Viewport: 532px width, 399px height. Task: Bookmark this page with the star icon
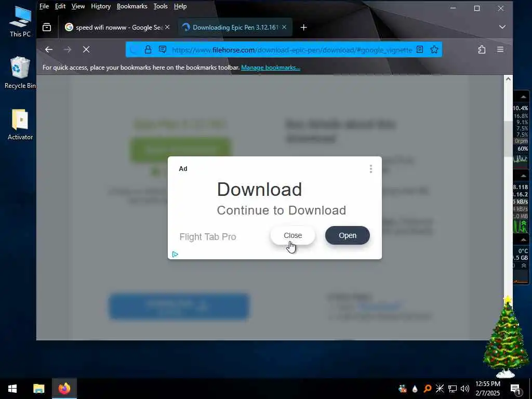coord(434,50)
